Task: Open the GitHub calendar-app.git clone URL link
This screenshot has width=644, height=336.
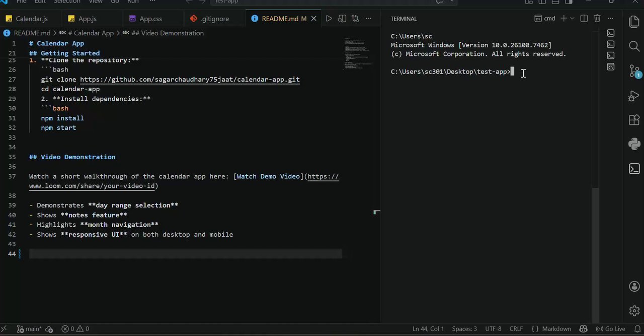Action: pyautogui.click(x=190, y=79)
